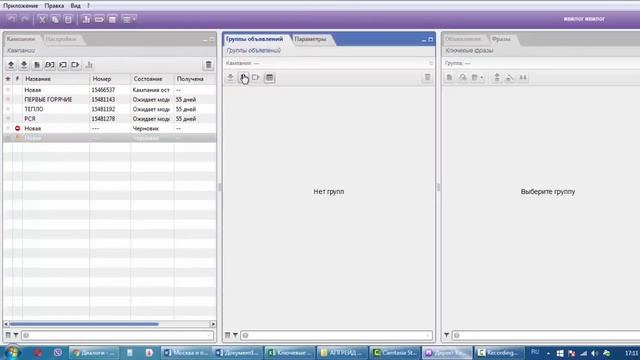
Task: Click the import-export arrows icon in campaigns toolbar
Action: point(50,65)
